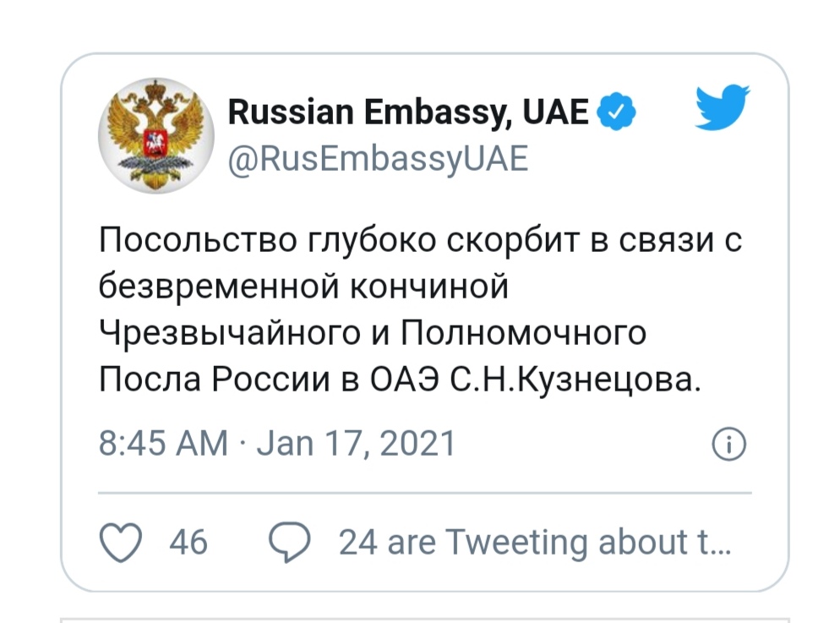Click the Twitter bird logo
The image size is (840, 623).
pyautogui.click(x=722, y=108)
